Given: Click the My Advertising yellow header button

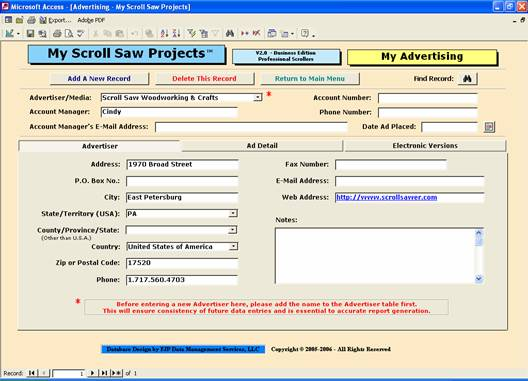Looking at the screenshot, I should pos(422,57).
